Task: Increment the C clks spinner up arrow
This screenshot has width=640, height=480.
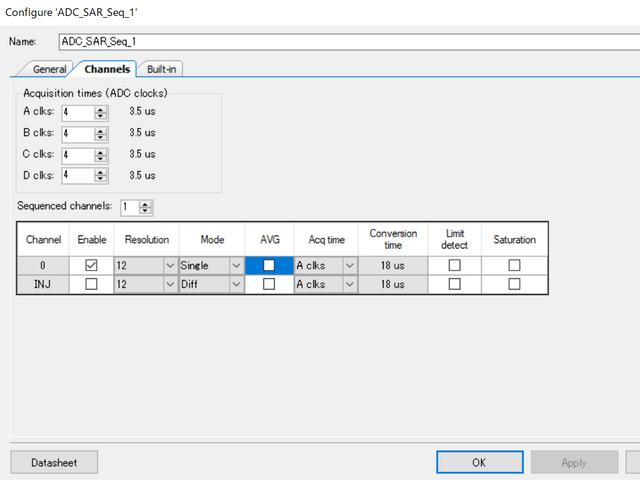Action: 100,151
